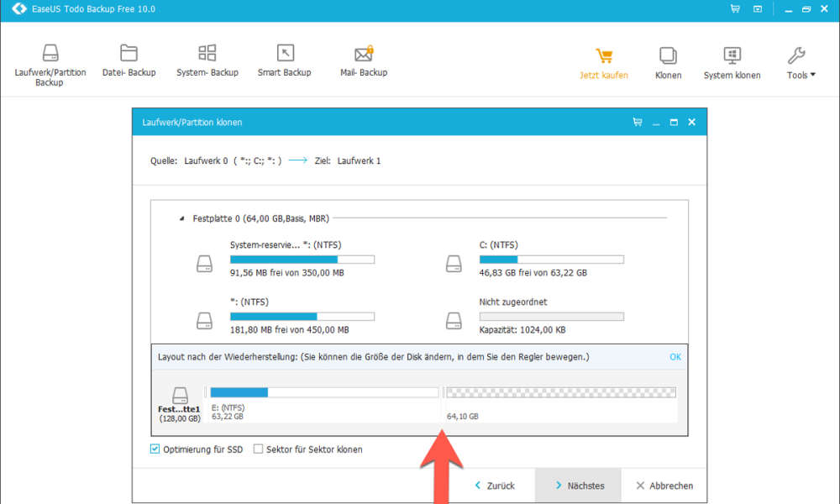Open System klonen tool

[732, 63]
